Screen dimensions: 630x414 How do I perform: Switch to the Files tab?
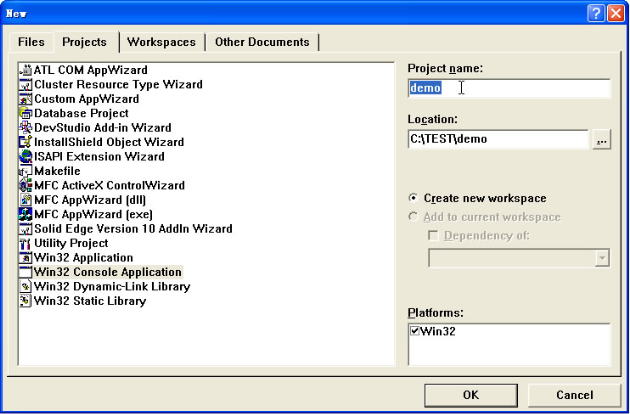[x=31, y=42]
